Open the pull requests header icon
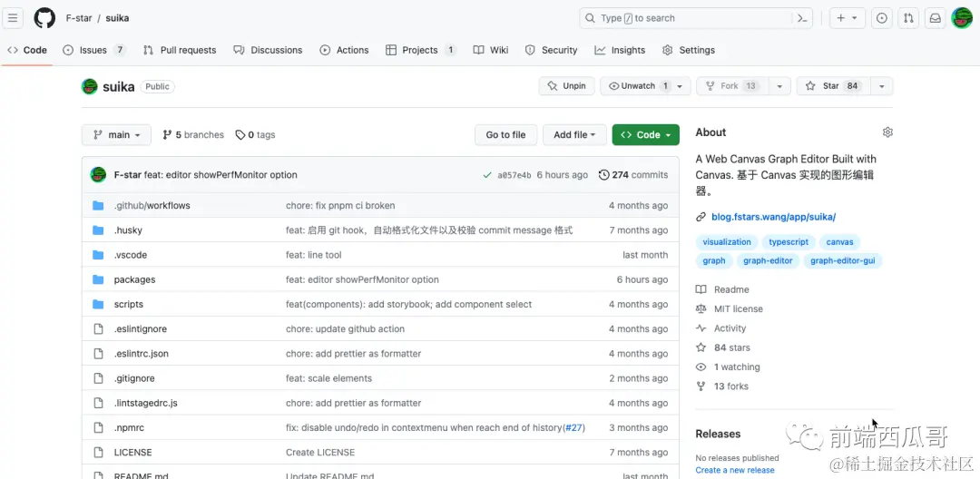Screen dimensions: 980x479 click(x=908, y=18)
